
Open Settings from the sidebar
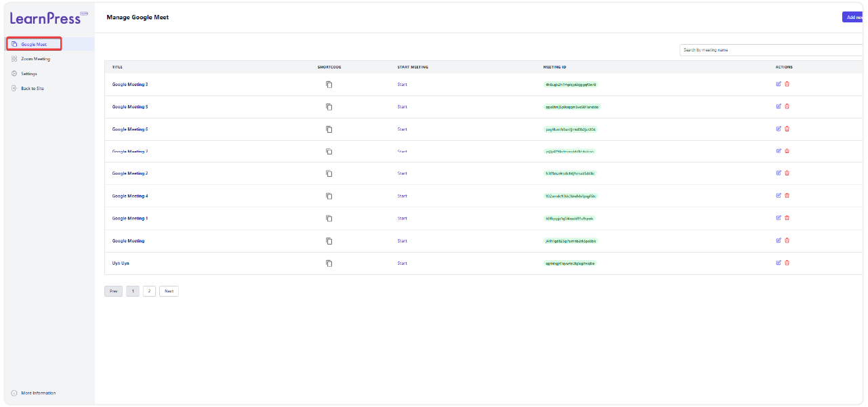click(28, 74)
